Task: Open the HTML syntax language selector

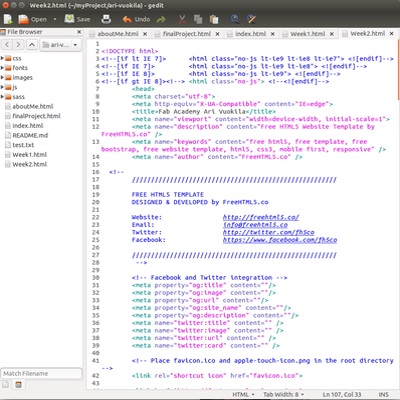Action: [x=244, y=395]
